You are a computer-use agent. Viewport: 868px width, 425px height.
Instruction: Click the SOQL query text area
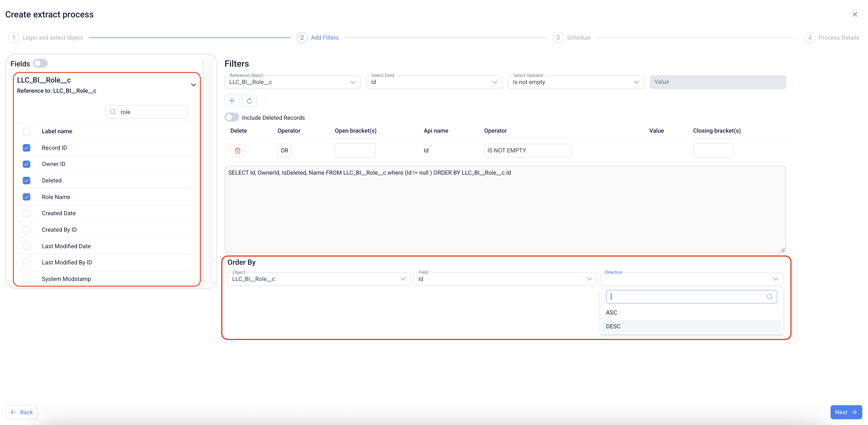[505, 209]
